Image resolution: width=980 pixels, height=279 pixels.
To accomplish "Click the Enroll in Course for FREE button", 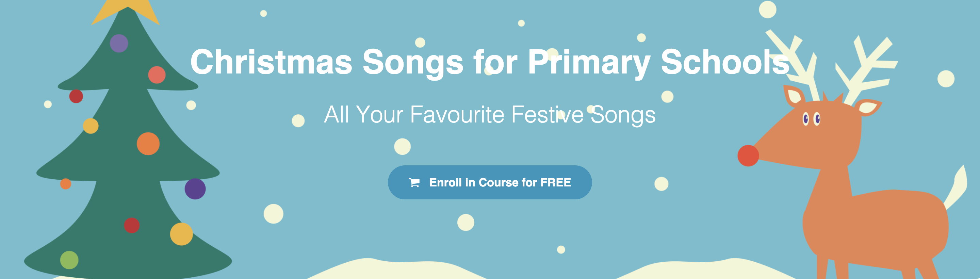I will (490, 182).
